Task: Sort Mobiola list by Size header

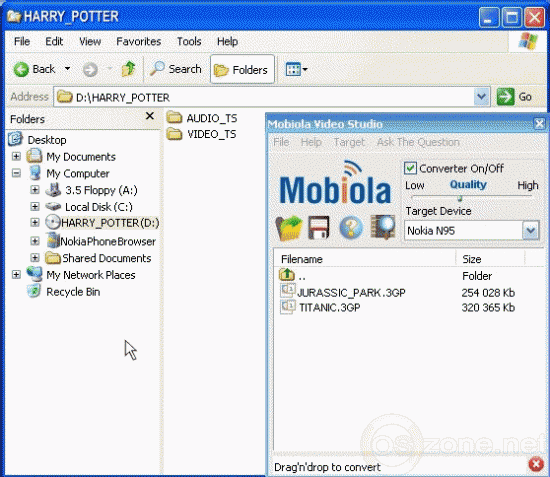Action: 490,259
